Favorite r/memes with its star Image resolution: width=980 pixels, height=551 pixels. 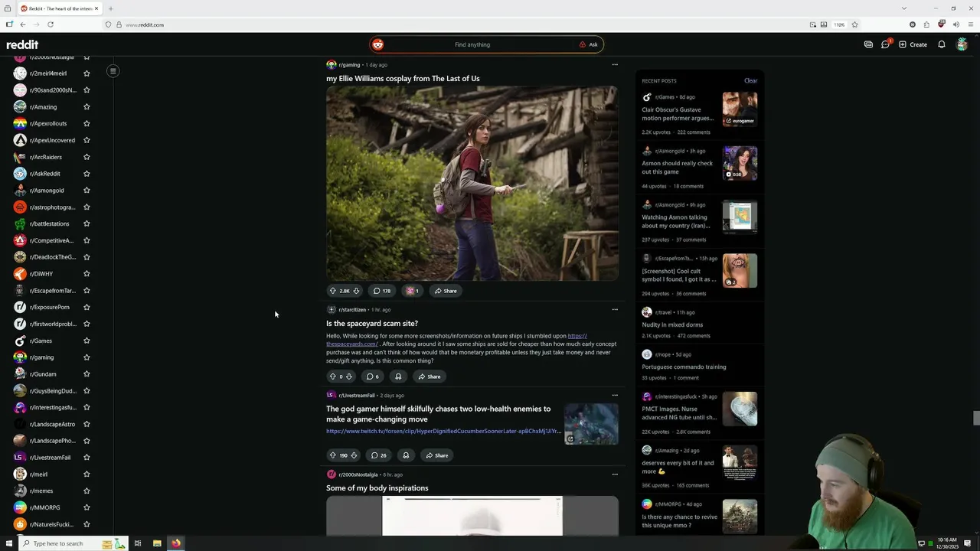pos(87,491)
